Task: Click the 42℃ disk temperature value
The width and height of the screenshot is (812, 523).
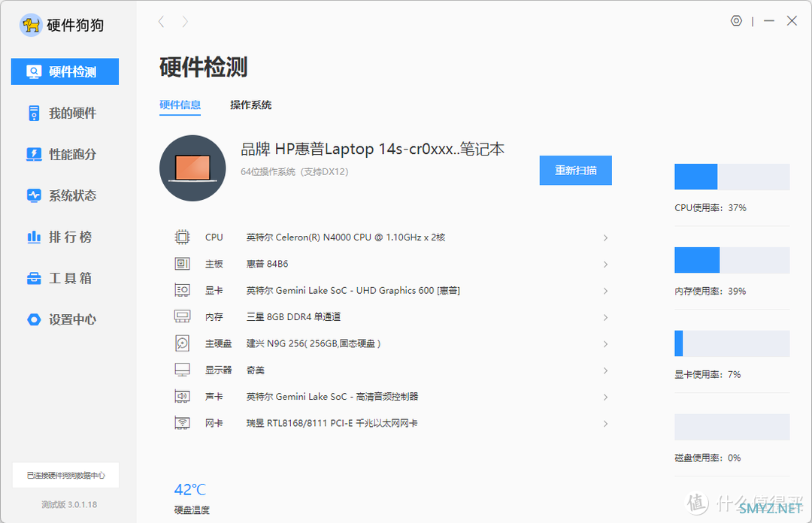Action: tap(190, 489)
